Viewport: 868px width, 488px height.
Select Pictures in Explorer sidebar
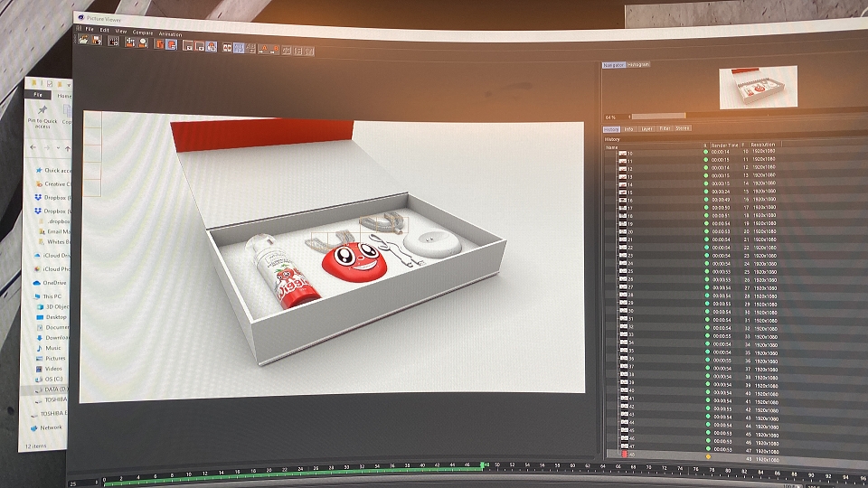51,359
